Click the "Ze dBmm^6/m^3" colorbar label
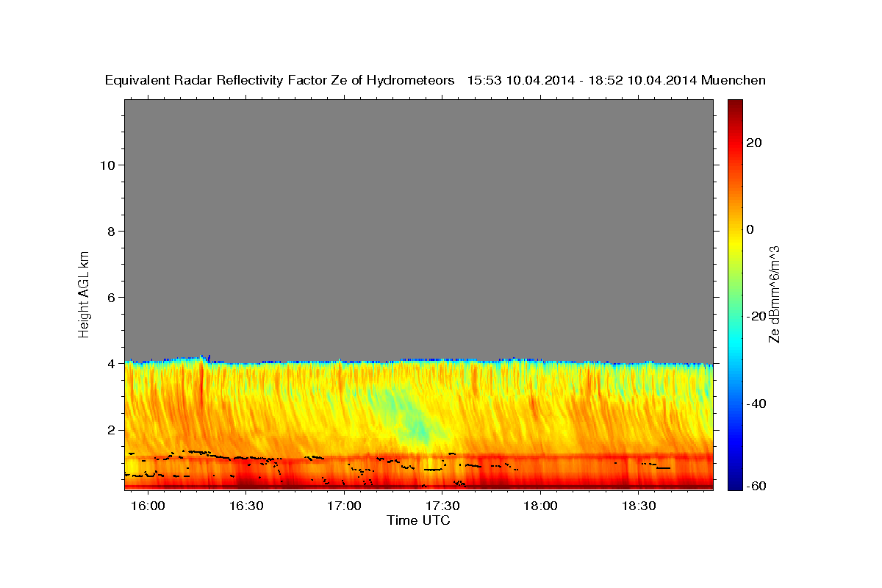The image size is (882, 588). tap(774, 294)
